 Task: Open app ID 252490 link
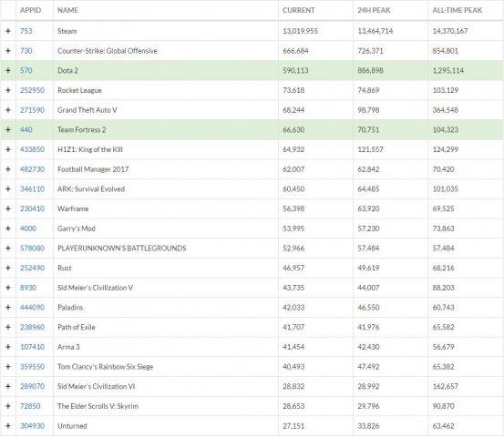click(32, 268)
